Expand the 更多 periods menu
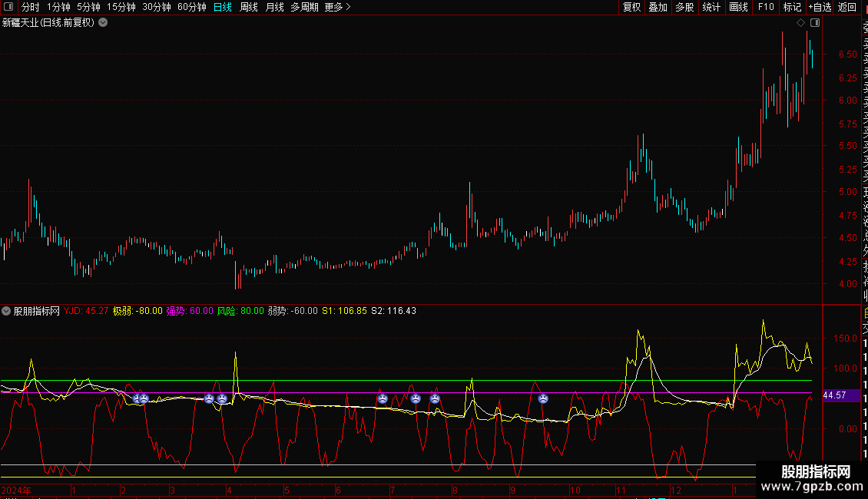 [338, 7]
